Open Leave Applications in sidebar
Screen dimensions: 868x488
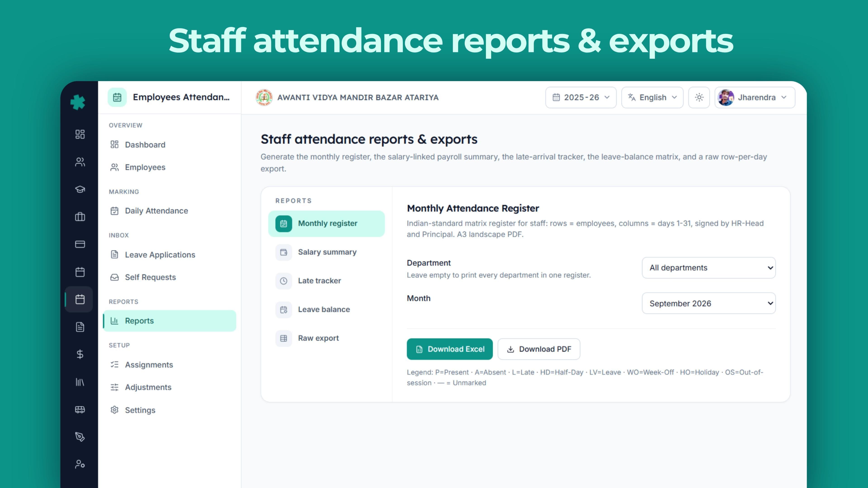(x=170, y=255)
